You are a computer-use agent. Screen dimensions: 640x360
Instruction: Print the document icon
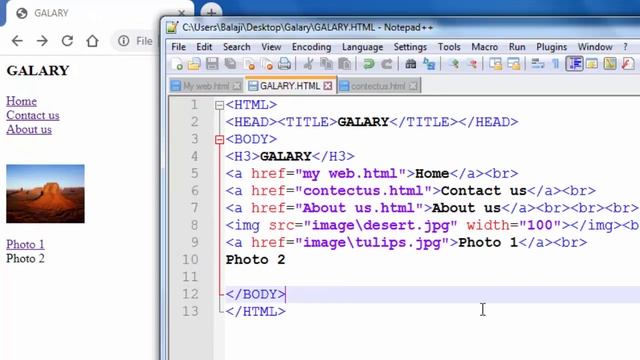tap(284, 64)
